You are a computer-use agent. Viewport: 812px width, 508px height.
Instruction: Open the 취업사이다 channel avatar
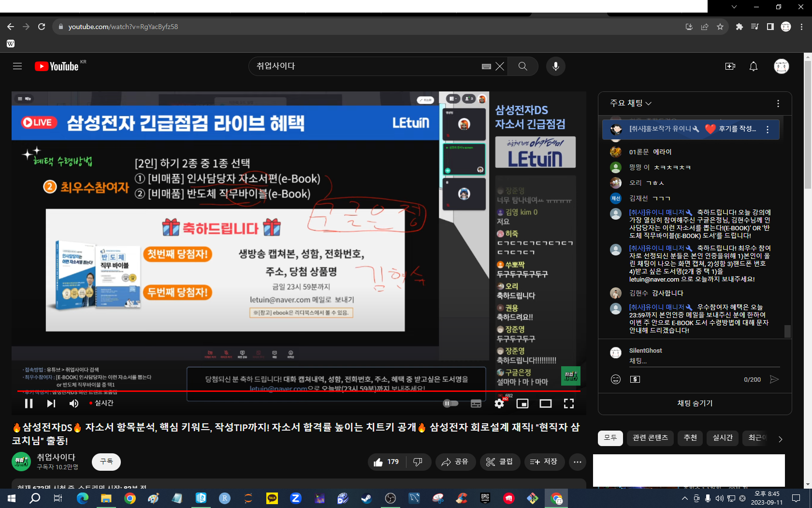[21, 462]
